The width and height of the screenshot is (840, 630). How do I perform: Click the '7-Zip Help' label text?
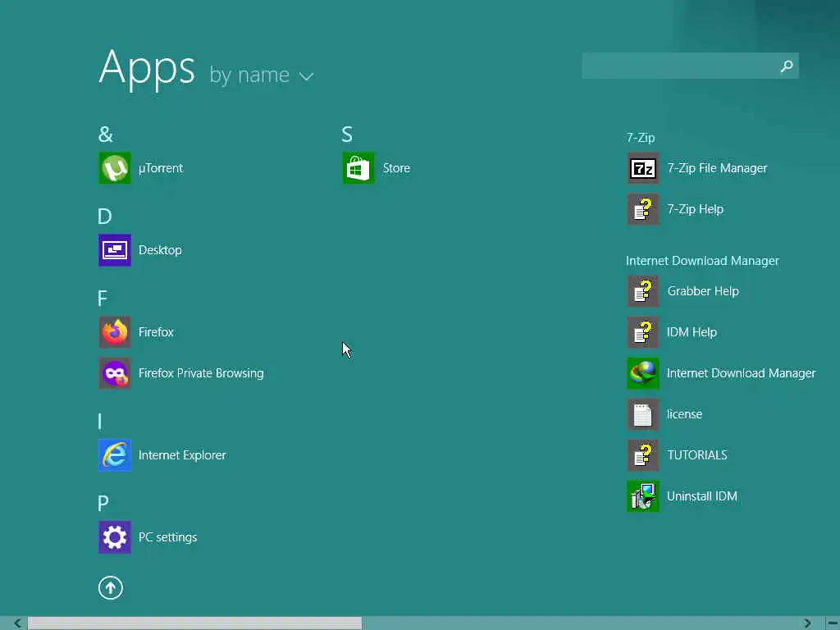696,209
